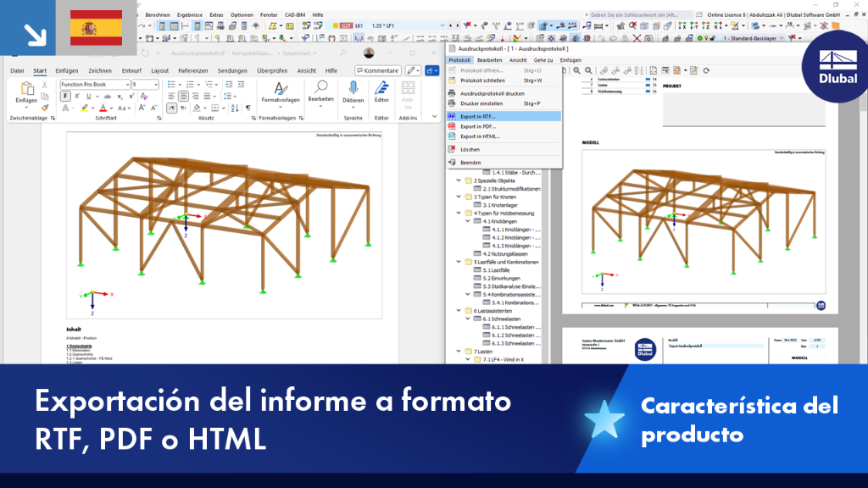Click the subscript x₂ icon

click(120, 97)
